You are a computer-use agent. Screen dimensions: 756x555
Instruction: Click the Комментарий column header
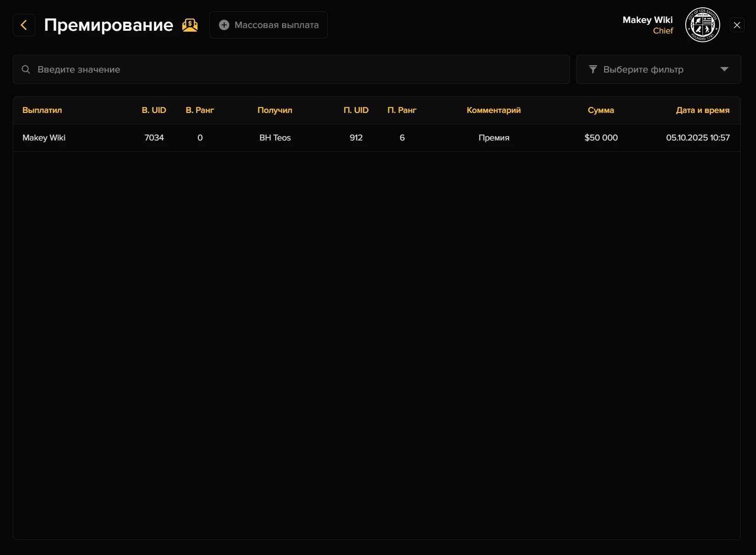click(x=494, y=110)
